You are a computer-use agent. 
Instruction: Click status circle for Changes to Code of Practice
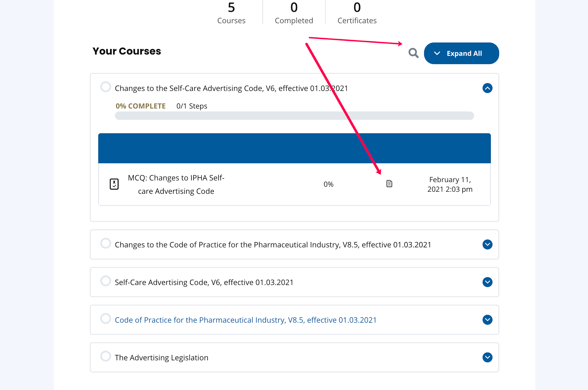(106, 243)
